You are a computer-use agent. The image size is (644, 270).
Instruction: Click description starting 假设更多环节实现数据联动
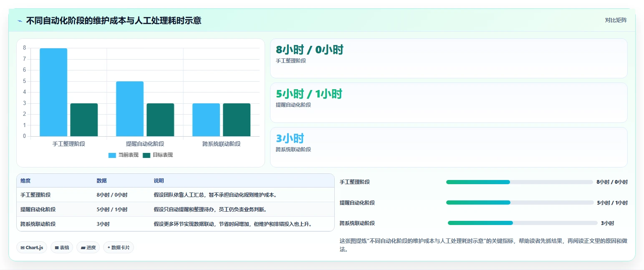(233, 224)
